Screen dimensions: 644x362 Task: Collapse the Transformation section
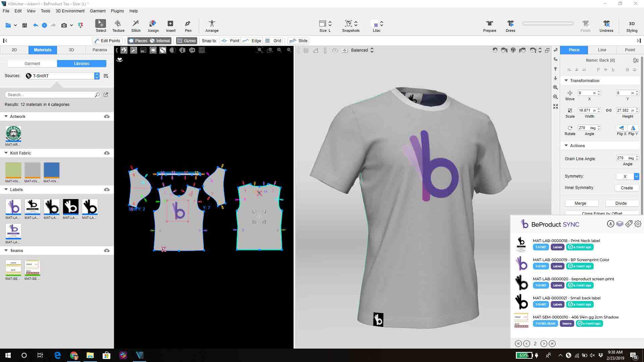pos(566,80)
